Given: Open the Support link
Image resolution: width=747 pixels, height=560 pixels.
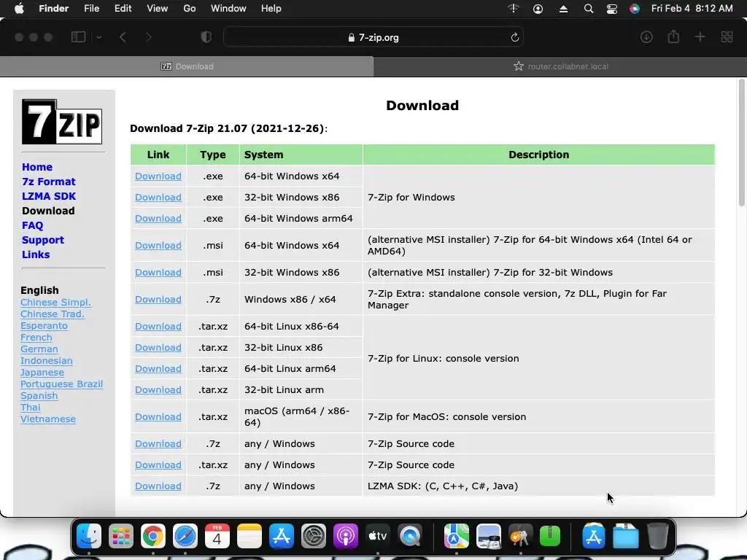Looking at the screenshot, I should (x=43, y=240).
